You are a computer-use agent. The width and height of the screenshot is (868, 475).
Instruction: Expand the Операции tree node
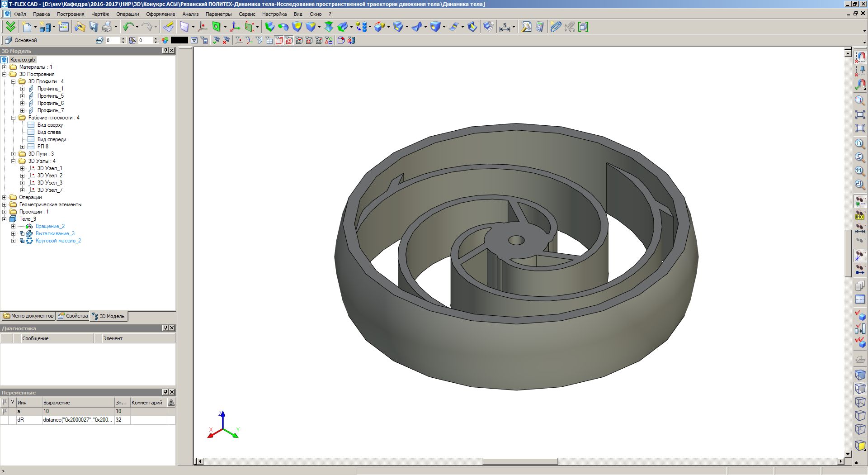click(5, 197)
